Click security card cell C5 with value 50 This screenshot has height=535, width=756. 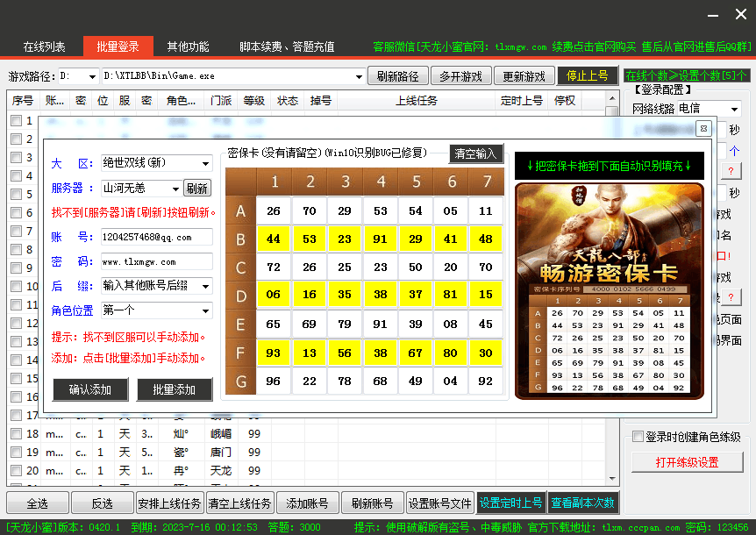coord(415,267)
